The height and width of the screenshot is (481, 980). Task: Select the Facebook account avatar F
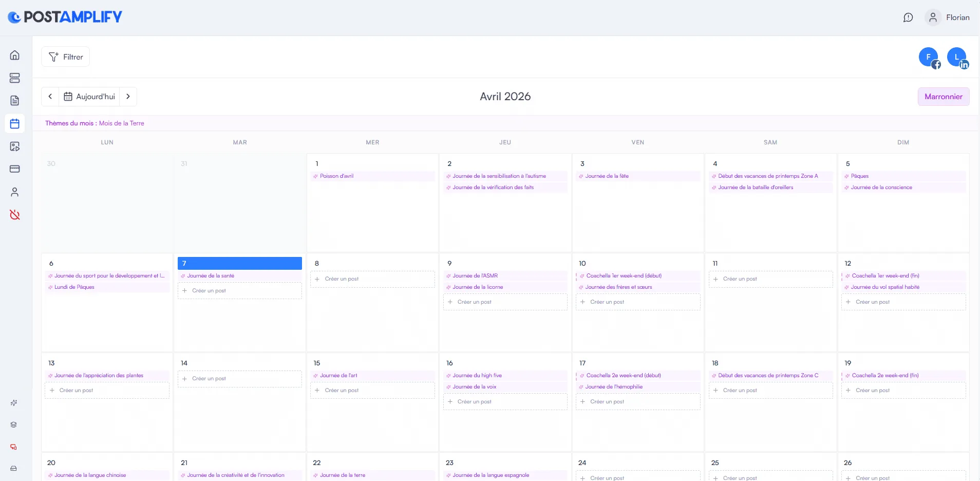coord(929,58)
